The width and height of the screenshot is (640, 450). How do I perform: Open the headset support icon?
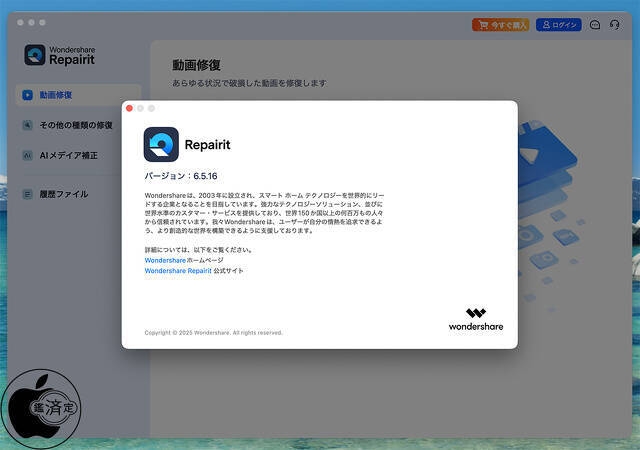point(614,24)
